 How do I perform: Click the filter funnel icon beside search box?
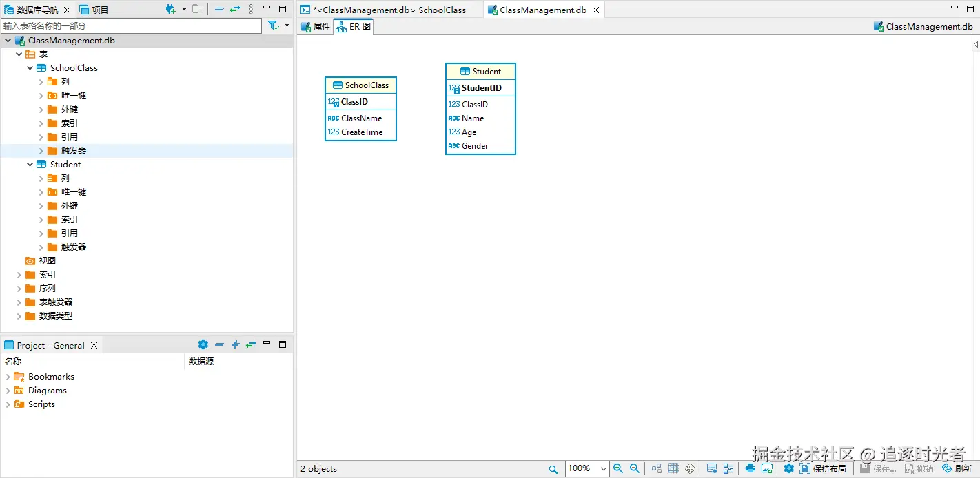[273, 25]
